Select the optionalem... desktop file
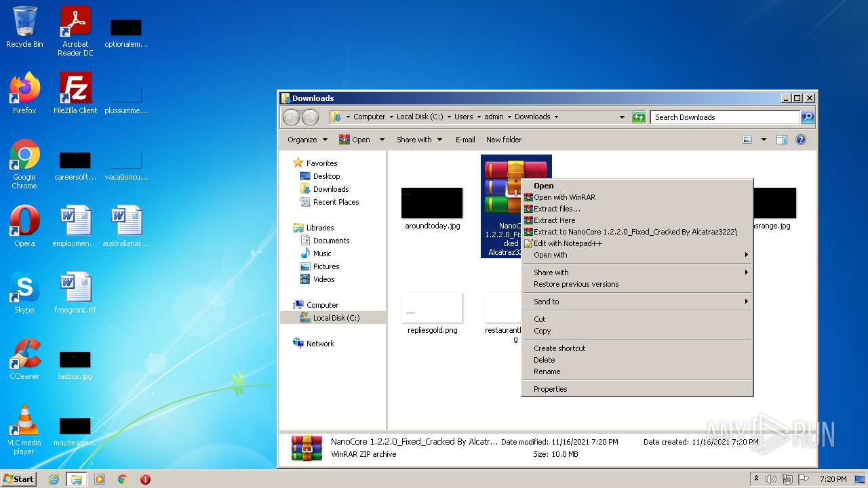868x488 pixels. tap(126, 33)
